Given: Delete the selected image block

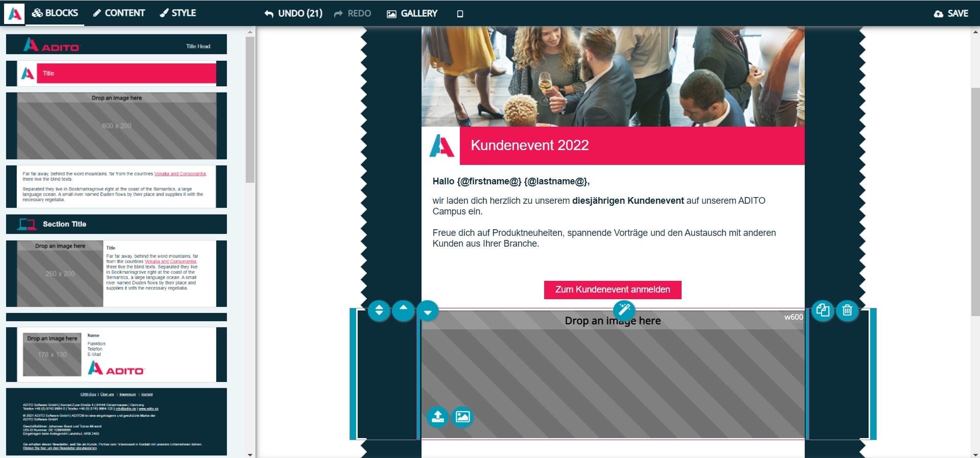Looking at the screenshot, I should pyautogui.click(x=847, y=310).
